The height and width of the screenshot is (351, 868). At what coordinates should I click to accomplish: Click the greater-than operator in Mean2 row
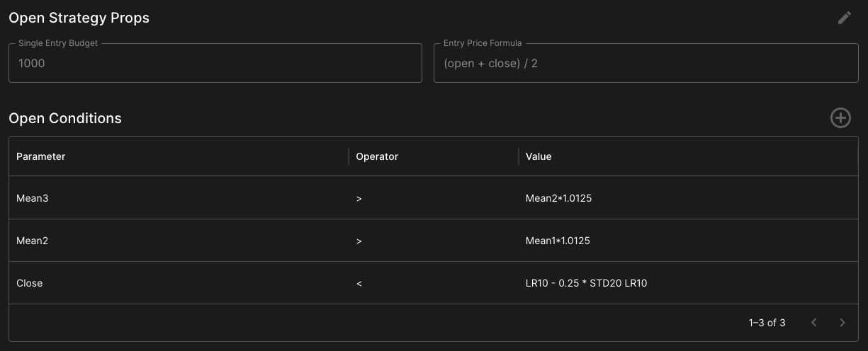pyautogui.click(x=359, y=241)
